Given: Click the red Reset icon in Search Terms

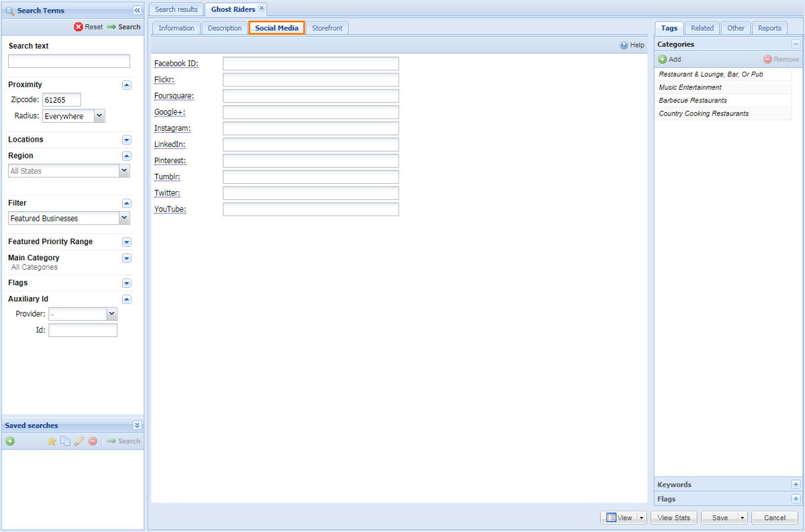Looking at the screenshot, I should [78, 27].
